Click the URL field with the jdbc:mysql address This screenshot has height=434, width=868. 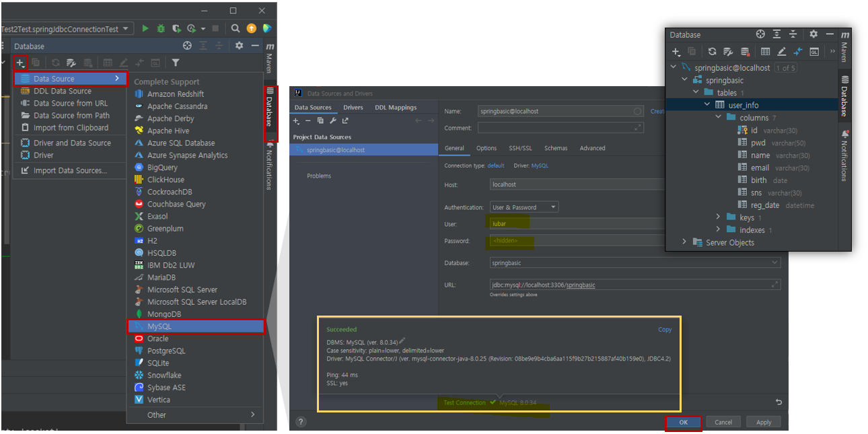point(636,285)
